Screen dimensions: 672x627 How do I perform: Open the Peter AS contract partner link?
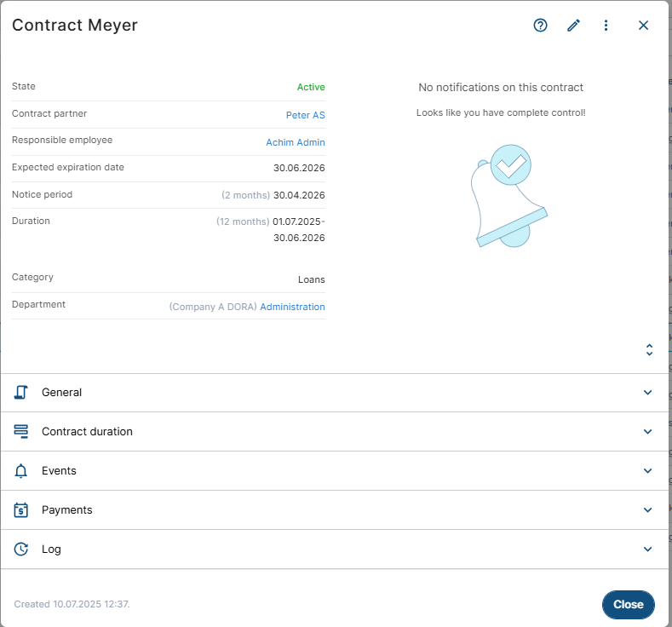tap(305, 115)
